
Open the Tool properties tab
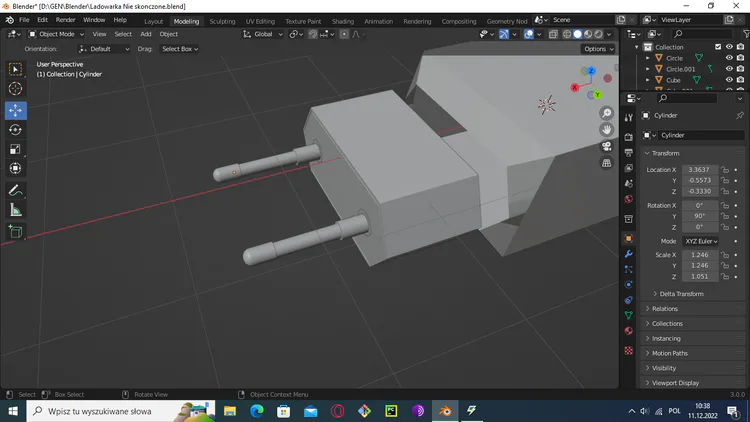629,117
